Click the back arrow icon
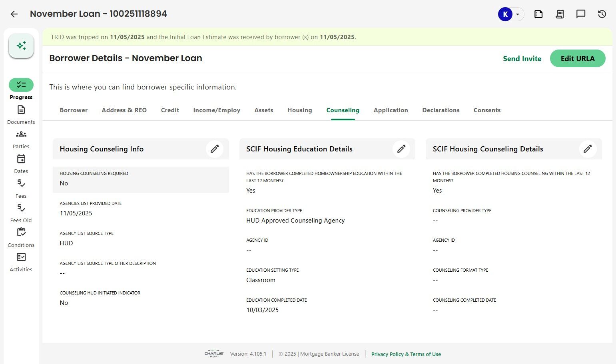 point(14,14)
